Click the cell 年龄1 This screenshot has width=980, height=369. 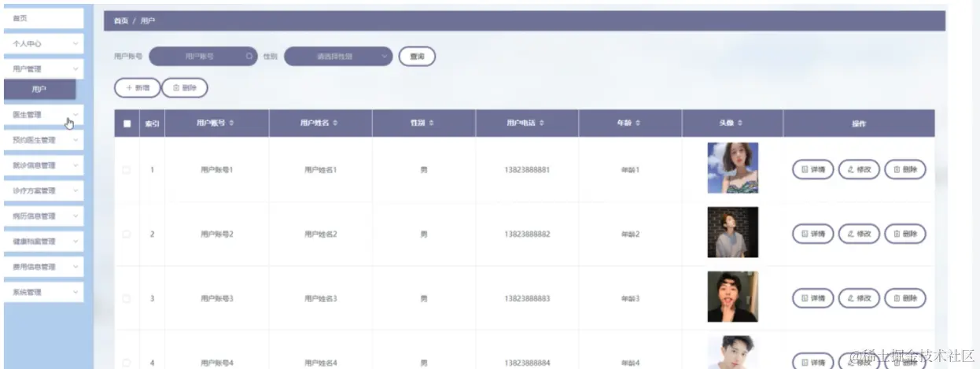coord(631,170)
